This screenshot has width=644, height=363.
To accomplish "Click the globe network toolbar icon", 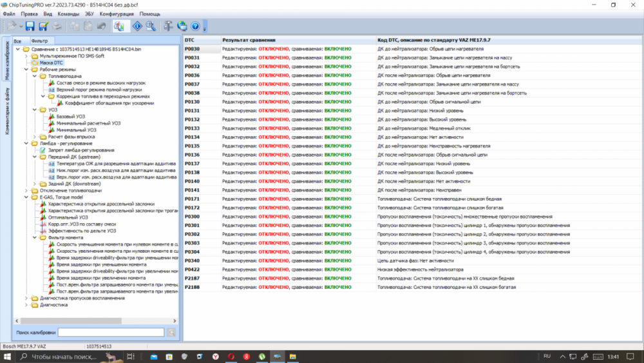I will (x=182, y=26).
